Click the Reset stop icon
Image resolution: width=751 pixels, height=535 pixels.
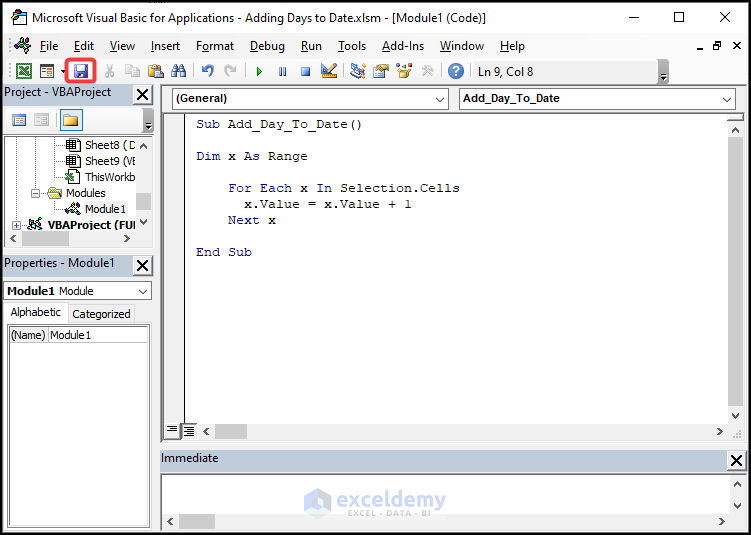pyautogui.click(x=306, y=72)
